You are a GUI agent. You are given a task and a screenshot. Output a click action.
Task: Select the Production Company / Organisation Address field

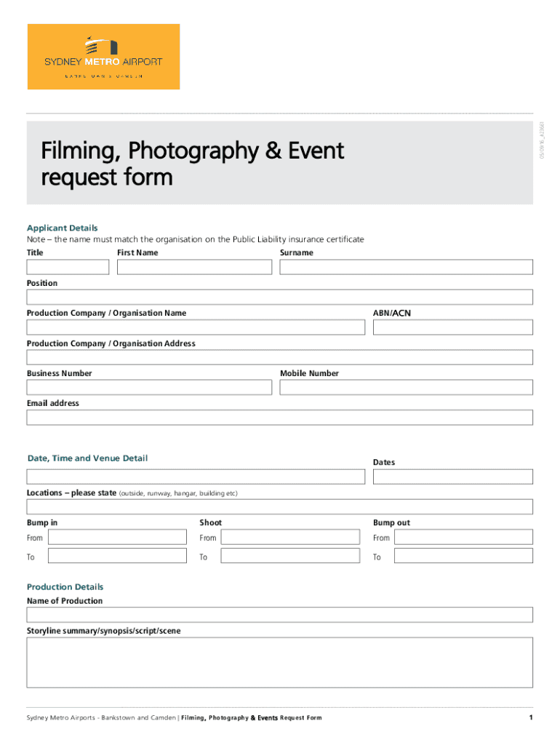coord(280,357)
